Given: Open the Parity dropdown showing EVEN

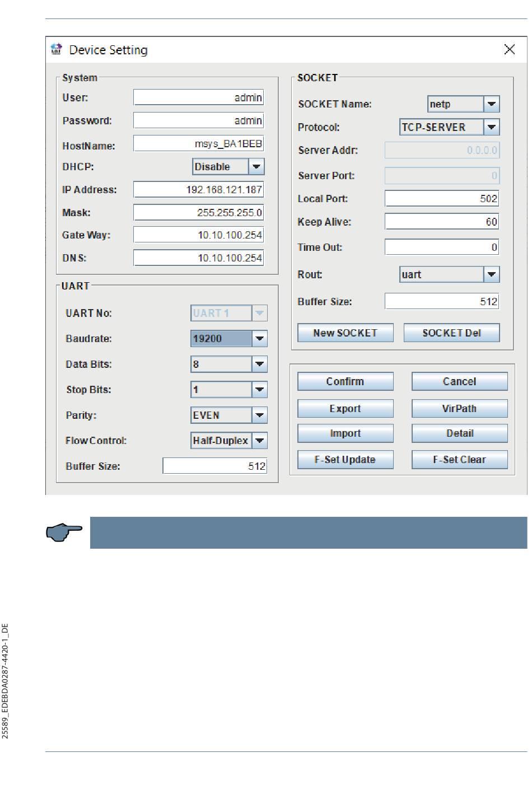Looking at the screenshot, I should pos(228,415).
